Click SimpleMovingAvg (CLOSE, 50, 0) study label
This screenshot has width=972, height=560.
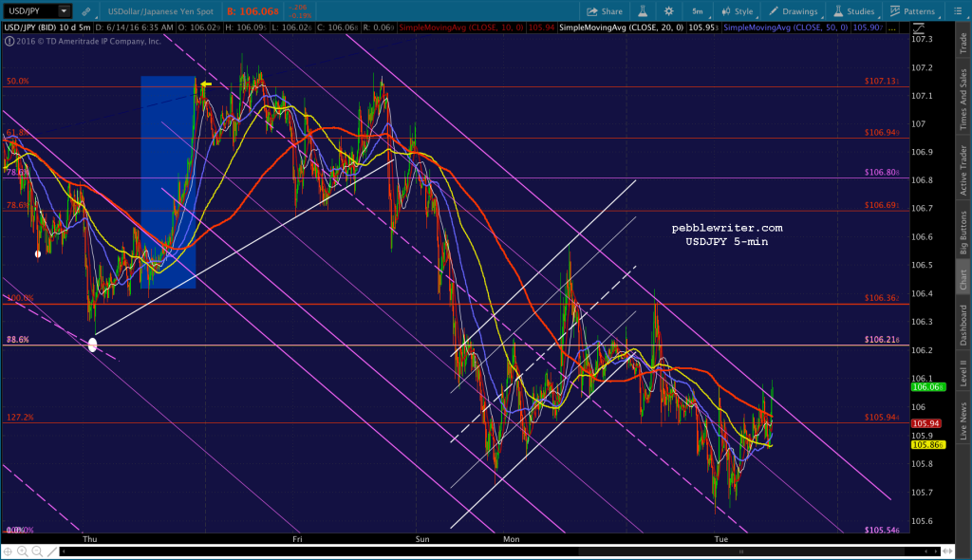pos(785,28)
